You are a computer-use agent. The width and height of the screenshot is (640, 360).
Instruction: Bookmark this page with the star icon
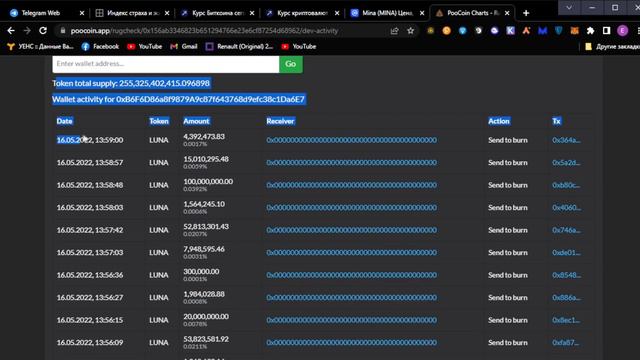pos(411,31)
